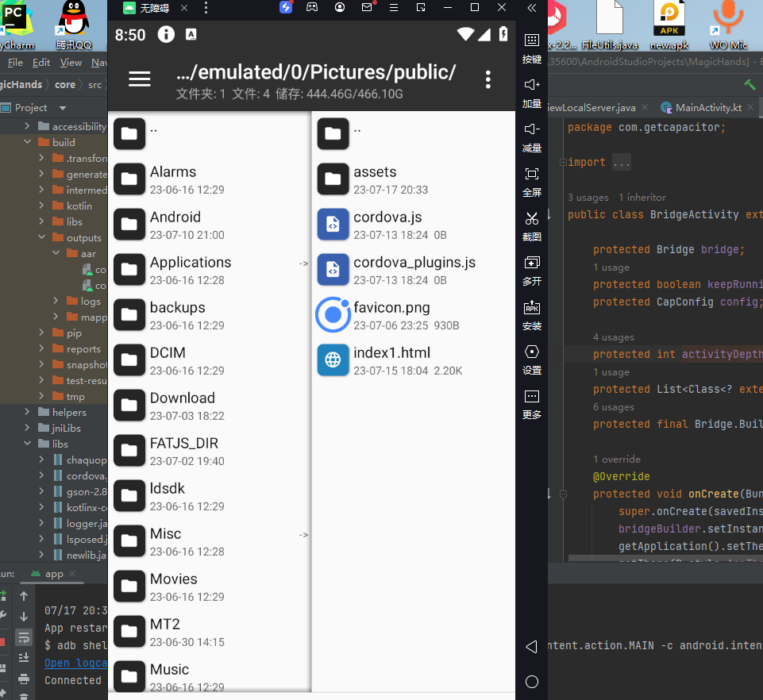Collapse the libs node in Project tree
Viewport: 763px width, 700px height.
[26, 444]
